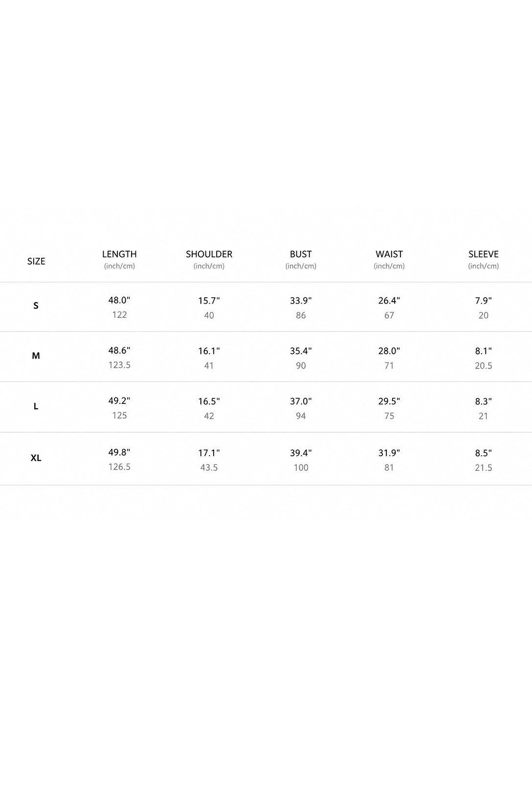532x798 pixels.
Task: Click the SHOULDER column header
Action: (209, 254)
